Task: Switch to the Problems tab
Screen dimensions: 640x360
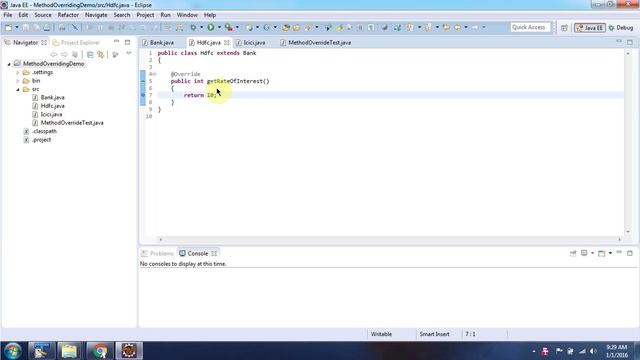Action: coord(158,253)
